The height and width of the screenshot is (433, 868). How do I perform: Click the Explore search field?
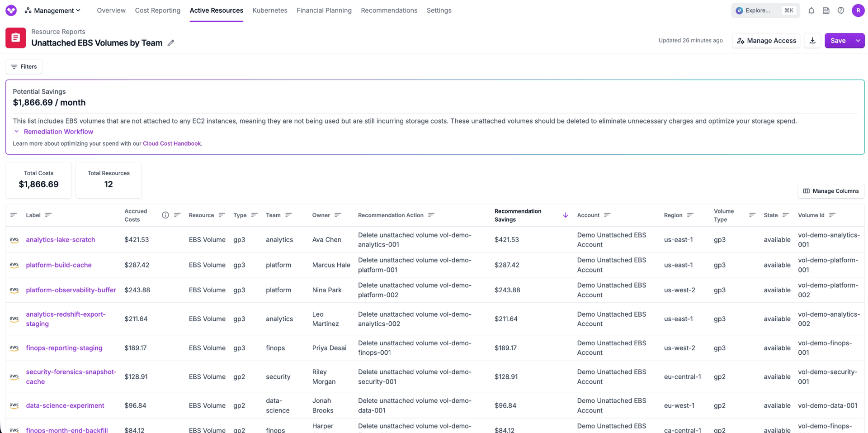(x=765, y=10)
